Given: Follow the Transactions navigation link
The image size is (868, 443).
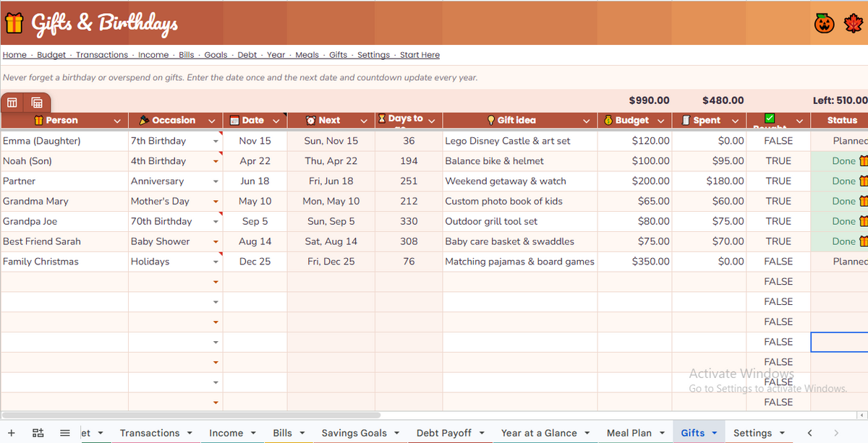Looking at the screenshot, I should point(102,55).
